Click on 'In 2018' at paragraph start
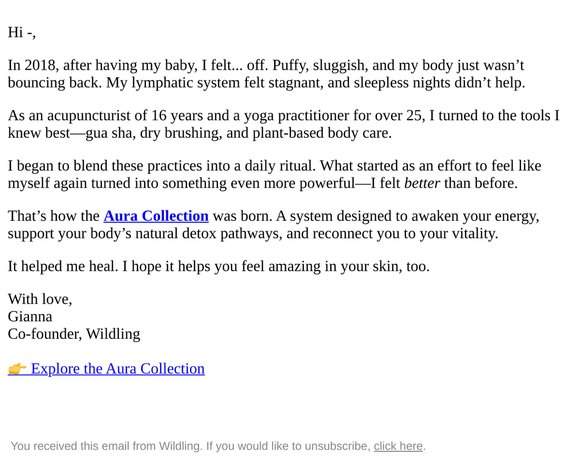The width and height of the screenshot is (580, 457). 32,65
